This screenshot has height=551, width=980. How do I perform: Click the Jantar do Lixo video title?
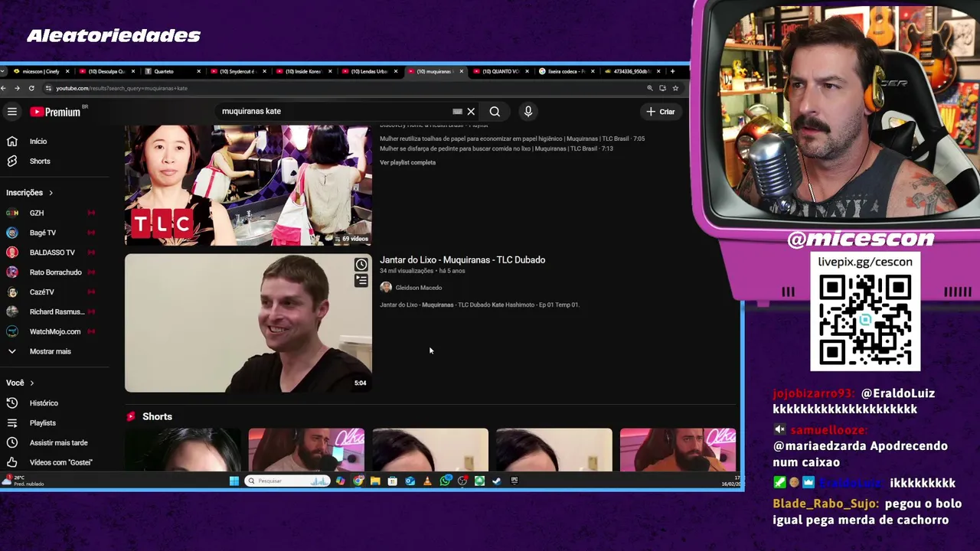(x=462, y=260)
